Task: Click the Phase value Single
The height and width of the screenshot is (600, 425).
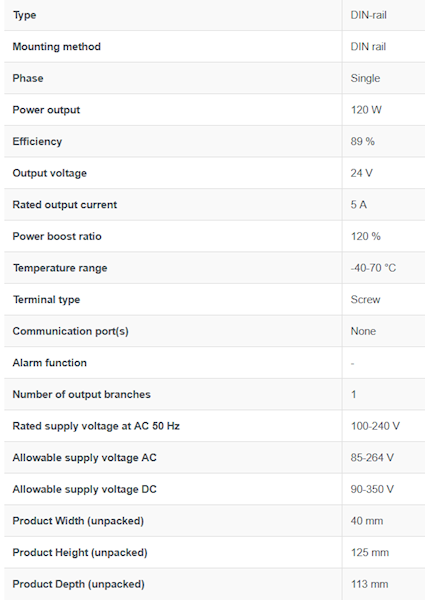Action: pos(365,78)
